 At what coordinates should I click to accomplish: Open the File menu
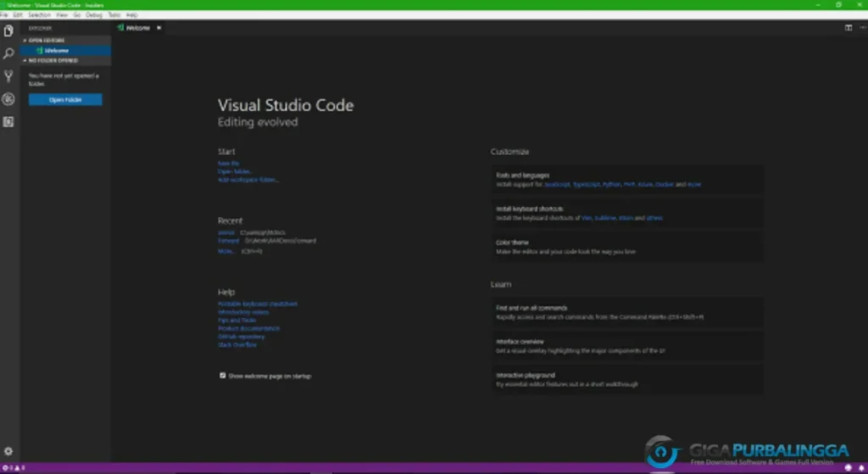[x=4, y=15]
